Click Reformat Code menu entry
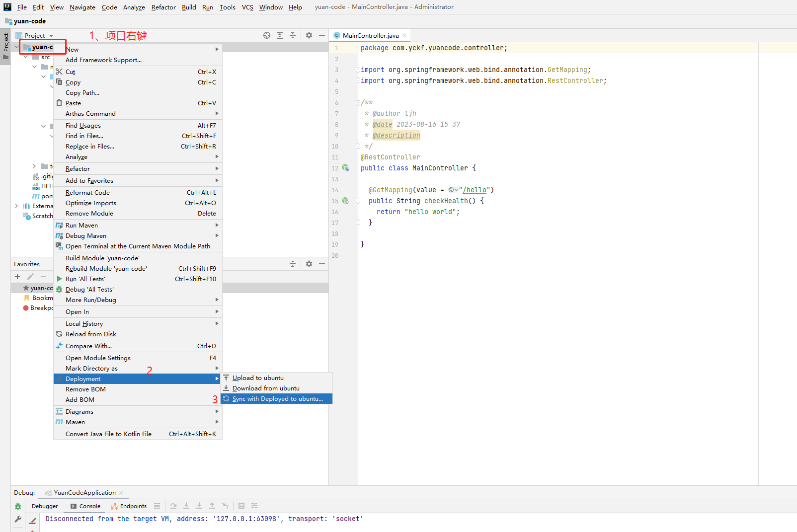The height and width of the screenshot is (532, 797). [x=138, y=193]
